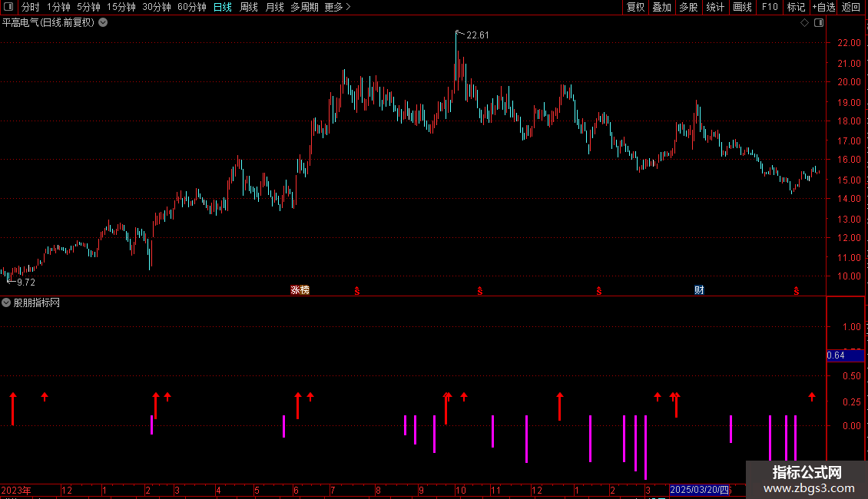Click the 标记 mark button
868x499 pixels.
(796, 7)
